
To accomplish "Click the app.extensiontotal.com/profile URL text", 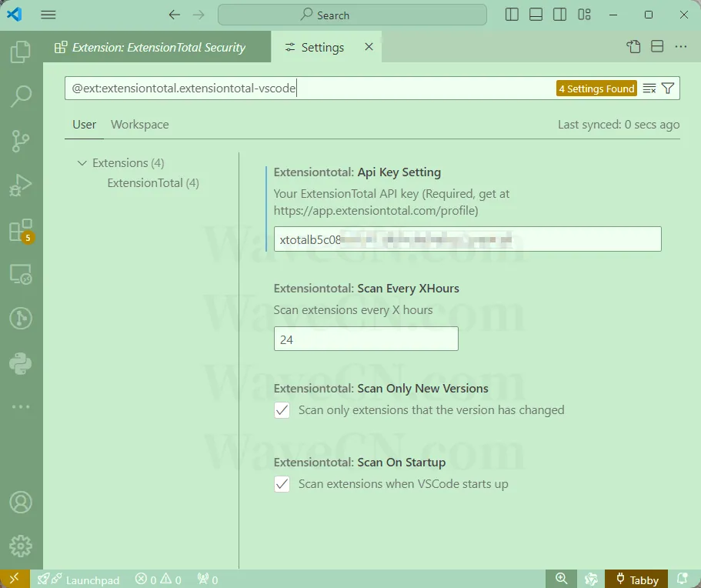I will click(x=376, y=211).
